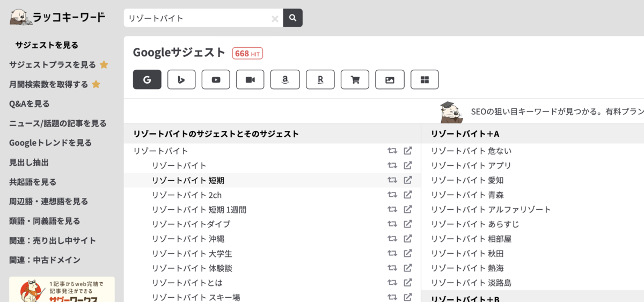External link icon for リゾートバイト 短期
644x302 pixels.
[x=408, y=180]
